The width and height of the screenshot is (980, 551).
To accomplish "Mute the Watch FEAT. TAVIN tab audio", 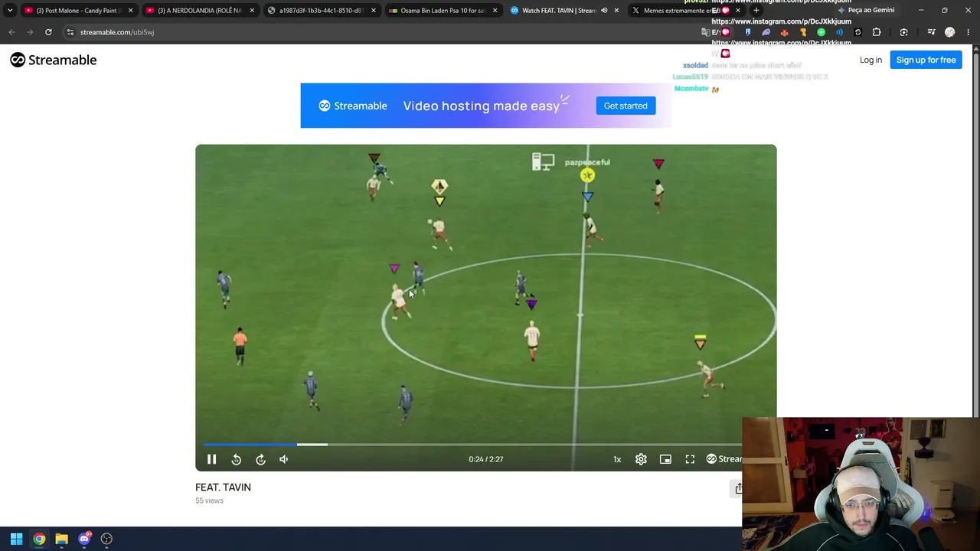I will (604, 11).
